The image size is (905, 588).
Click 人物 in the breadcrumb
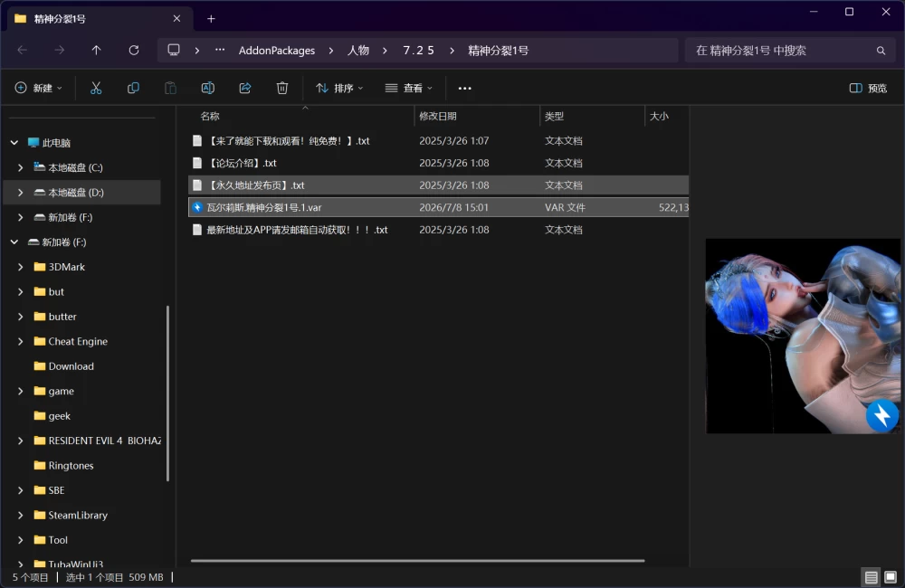[357, 51]
